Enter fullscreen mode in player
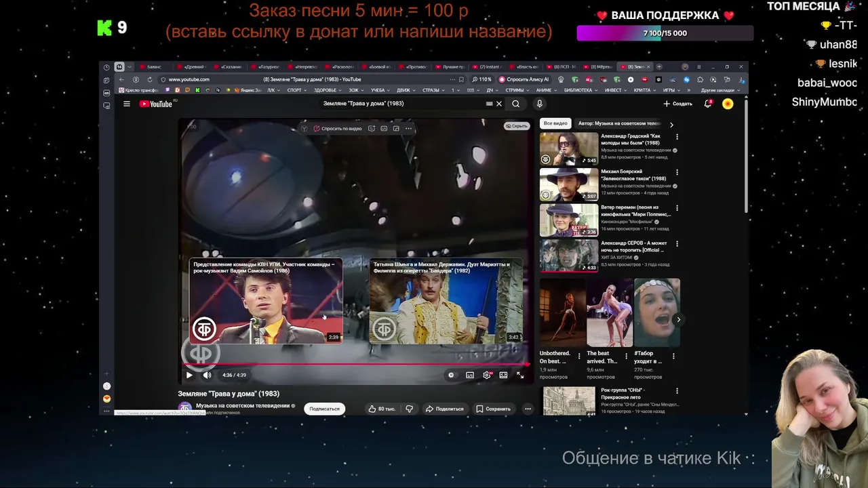Image resolution: width=868 pixels, height=488 pixels. click(520, 375)
